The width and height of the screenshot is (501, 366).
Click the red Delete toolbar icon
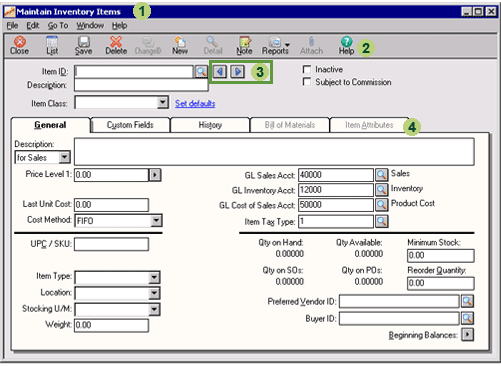116,45
